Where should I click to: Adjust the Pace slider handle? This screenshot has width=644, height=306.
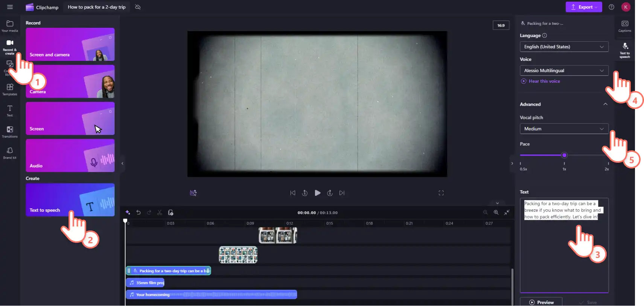[x=564, y=155]
